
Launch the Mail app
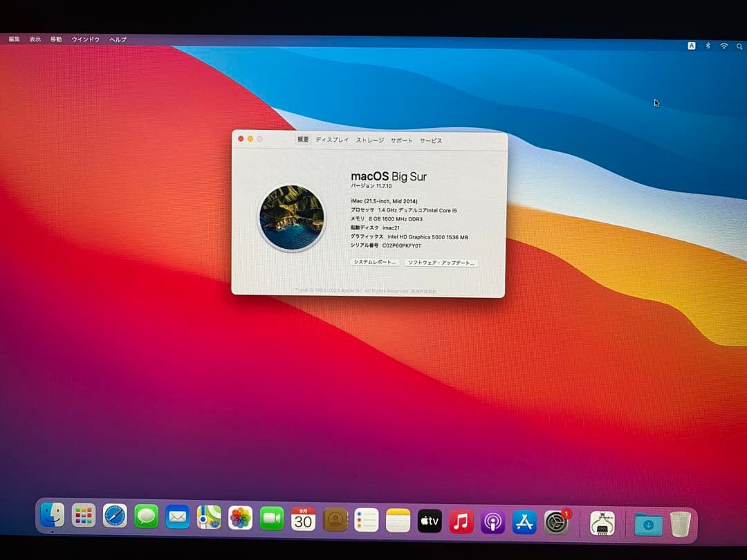pos(177,520)
